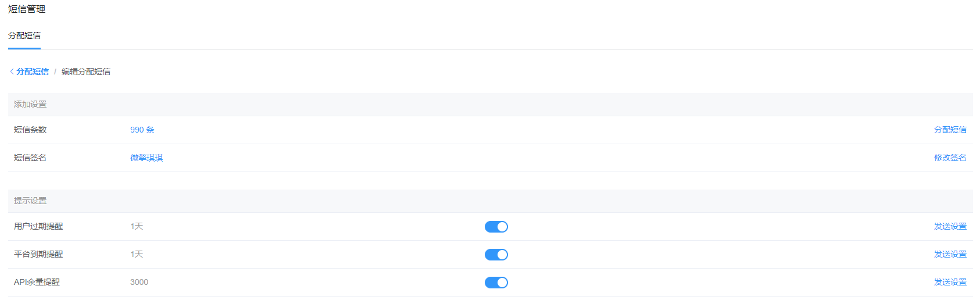Switch to the 分配短信 tab

(x=24, y=35)
